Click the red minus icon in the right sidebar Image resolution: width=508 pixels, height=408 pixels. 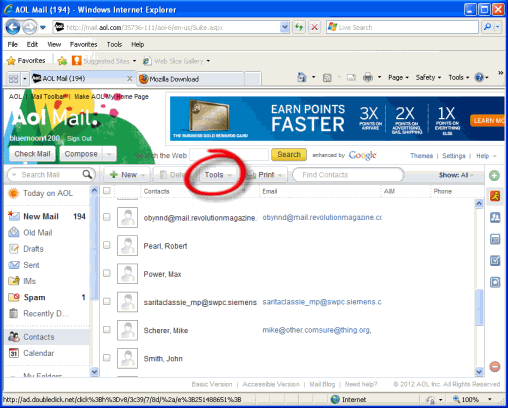pos(495,367)
